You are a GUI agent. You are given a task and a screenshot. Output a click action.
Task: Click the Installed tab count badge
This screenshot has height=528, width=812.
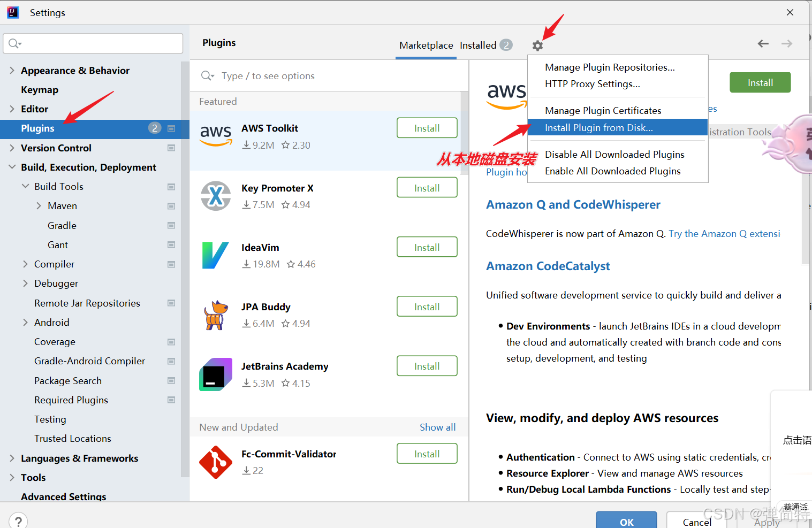click(506, 45)
